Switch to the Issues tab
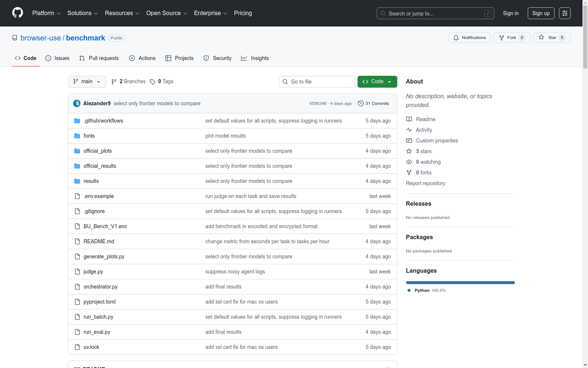 [57, 58]
